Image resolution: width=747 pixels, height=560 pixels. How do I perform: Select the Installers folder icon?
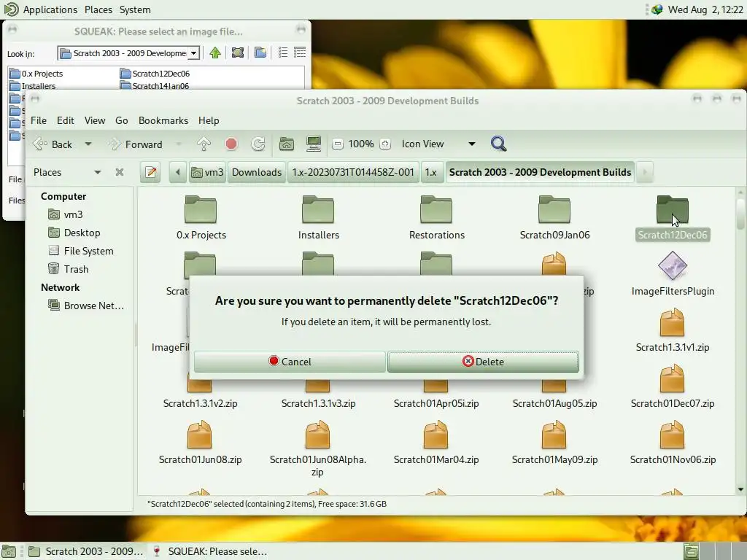click(318, 209)
